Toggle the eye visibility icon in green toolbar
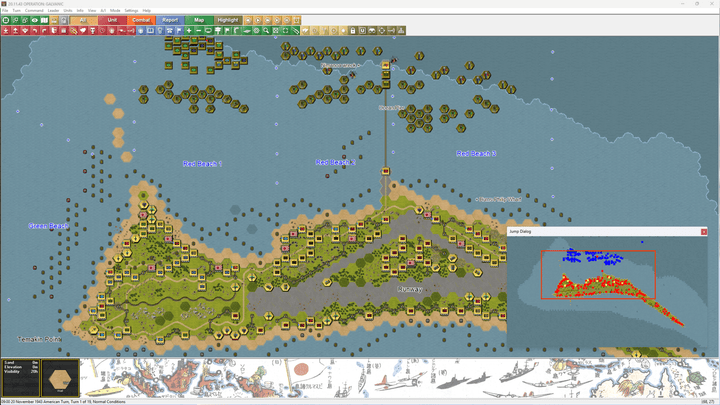This screenshot has height=405, width=720. pos(34,20)
